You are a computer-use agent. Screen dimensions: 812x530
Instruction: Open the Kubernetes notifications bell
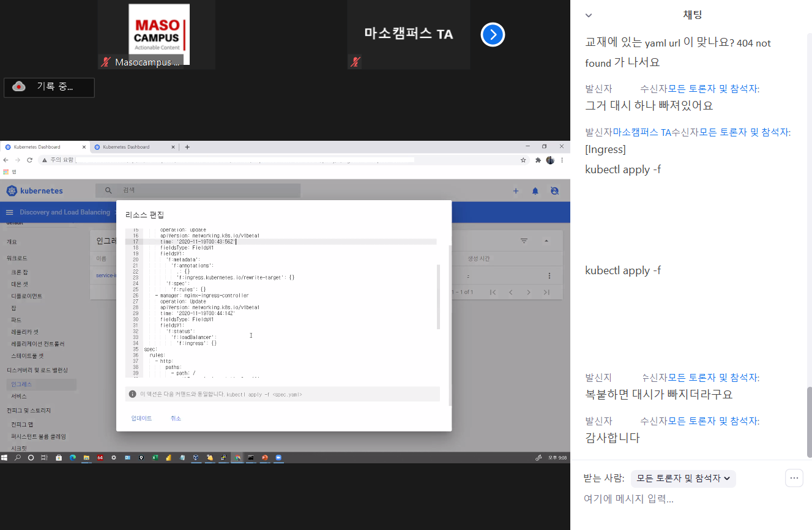coord(535,191)
